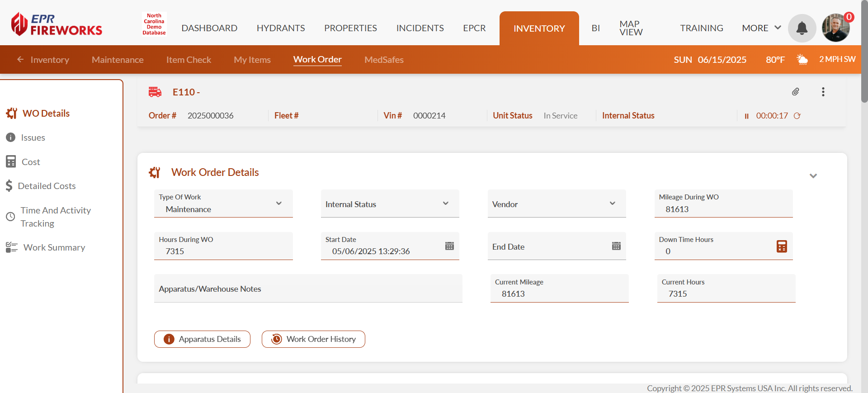The height and width of the screenshot is (393, 868).
Task: Open the three-dot options menu
Action: pyautogui.click(x=823, y=92)
